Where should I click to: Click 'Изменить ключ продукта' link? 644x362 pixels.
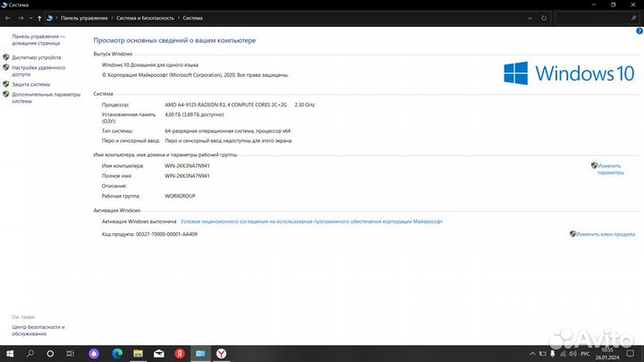click(605, 234)
